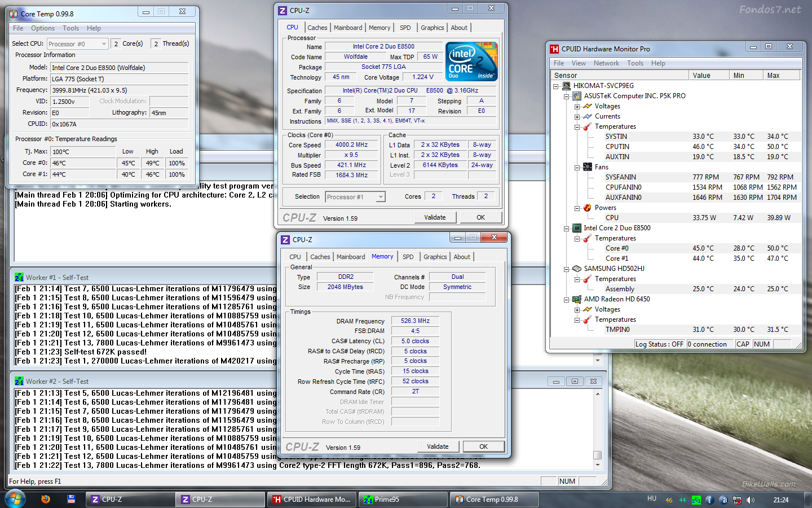Expand the Currents node in HWMonitor
Image resolution: width=812 pixels, height=508 pixels.
click(x=577, y=117)
